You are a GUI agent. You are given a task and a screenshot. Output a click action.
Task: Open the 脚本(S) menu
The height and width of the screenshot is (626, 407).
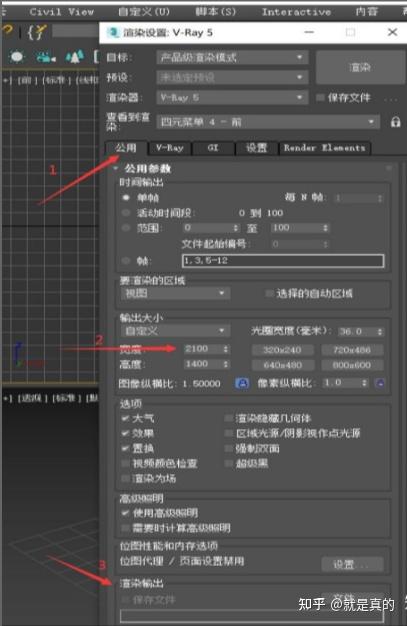click(x=216, y=12)
